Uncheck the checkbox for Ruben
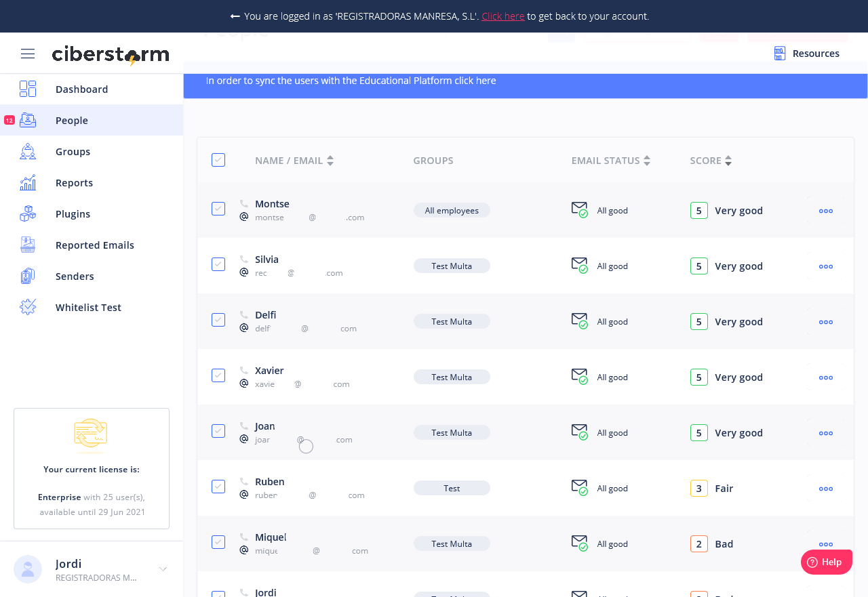Screen dimensions: 868x597 pyautogui.click(x=218, y=487)
